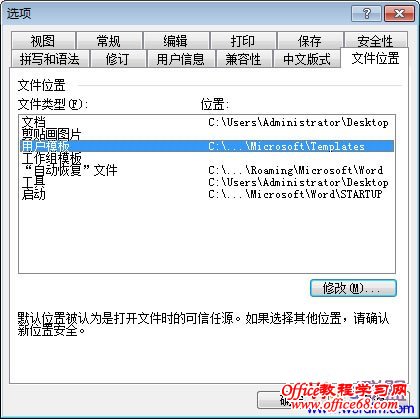Click the 修改(M)... button
This screenshot has height=419, width=420.
point(353,288)
